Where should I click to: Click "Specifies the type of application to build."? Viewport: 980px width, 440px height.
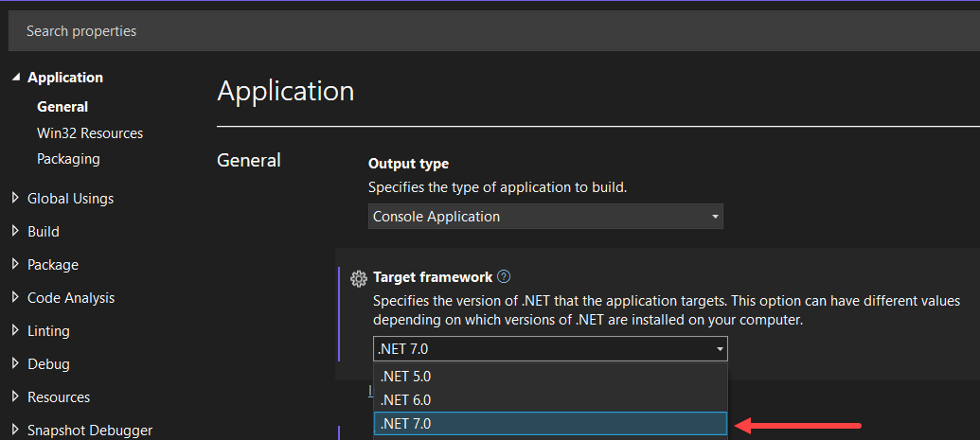point(497,186)
